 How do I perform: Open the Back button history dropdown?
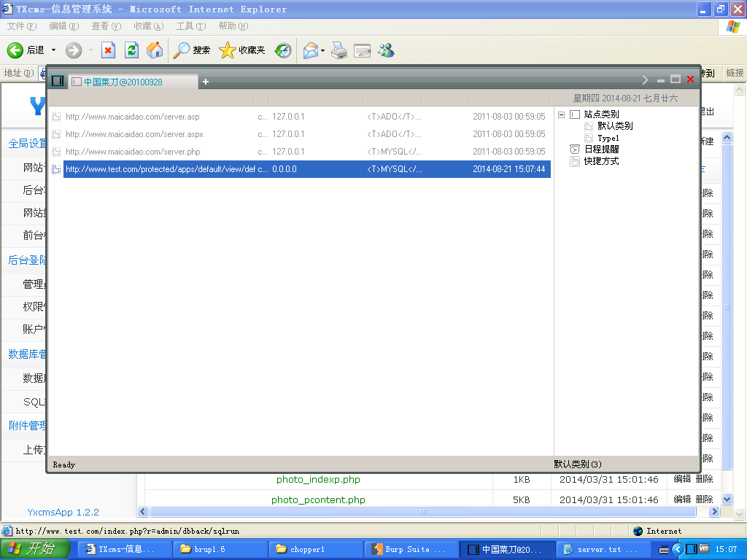pyautogui.click(x=53, y=50)
